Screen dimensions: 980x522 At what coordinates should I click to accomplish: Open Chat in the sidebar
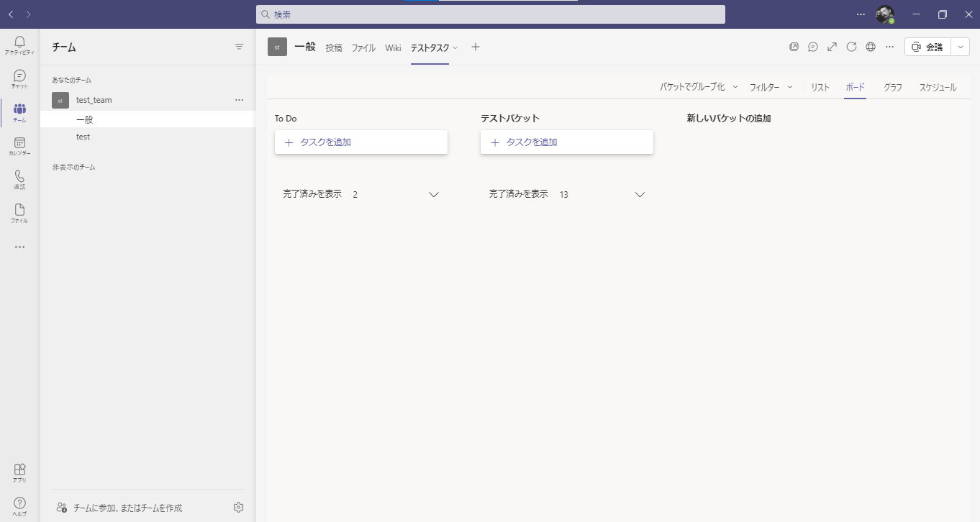tap(19, 79)
